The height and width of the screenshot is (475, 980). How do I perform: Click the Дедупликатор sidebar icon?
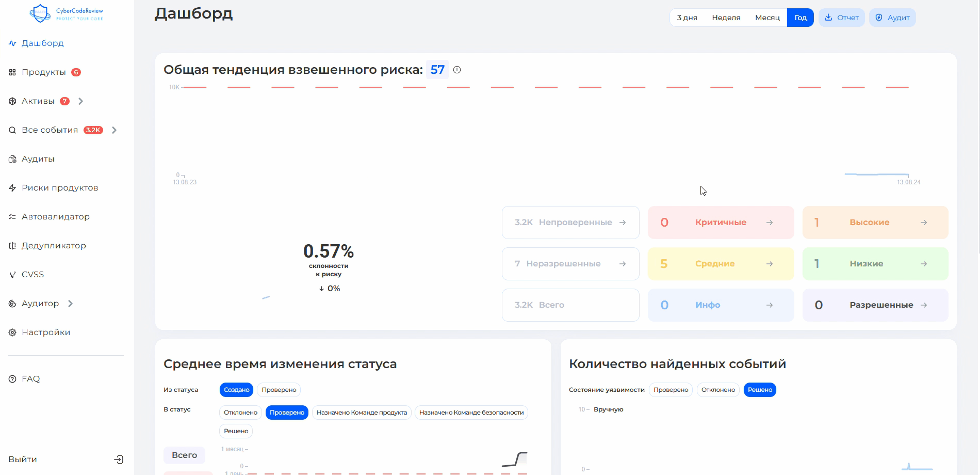[x=12, y=246]
